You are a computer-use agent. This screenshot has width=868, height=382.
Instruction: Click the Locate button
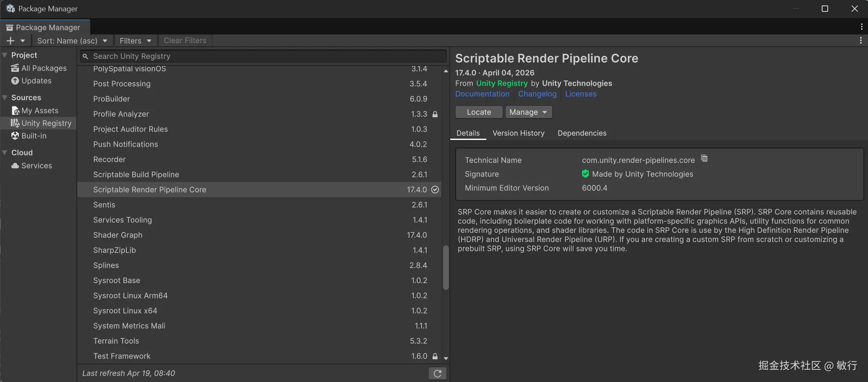click(479, 112)
